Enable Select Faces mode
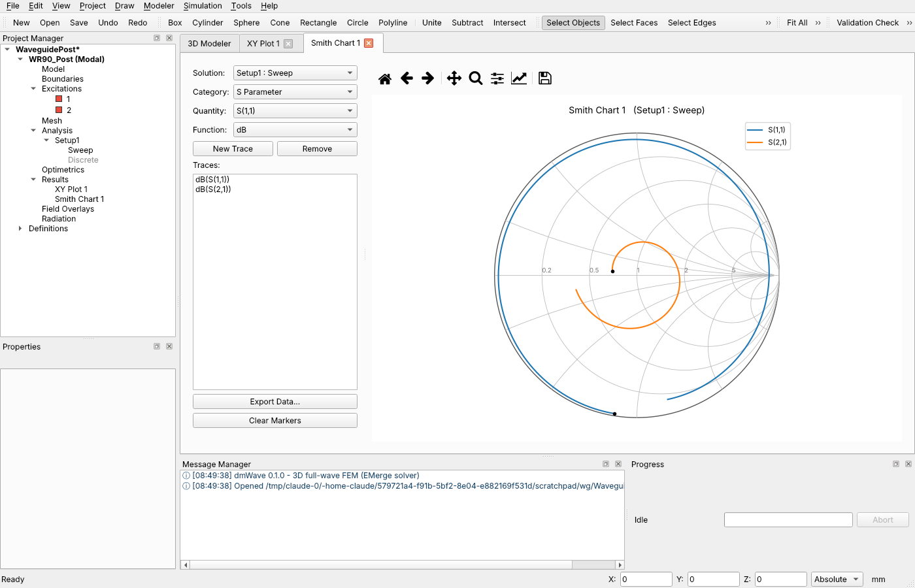 tap(634, 23)
